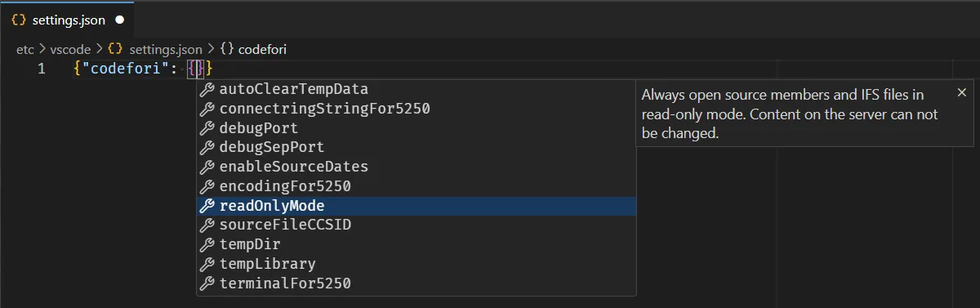
Task: Click the wrench icon next to debugPort
Action: tap(207, 128)
